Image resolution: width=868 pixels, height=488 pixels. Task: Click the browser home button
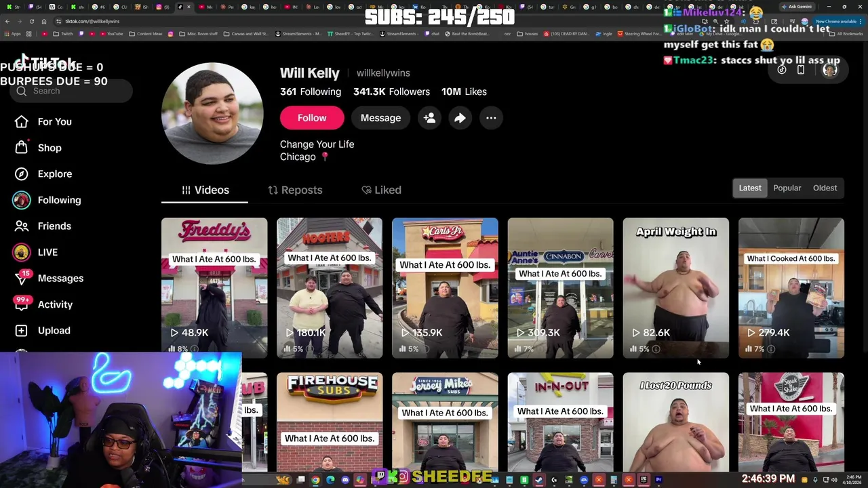[x=44, y=22]
